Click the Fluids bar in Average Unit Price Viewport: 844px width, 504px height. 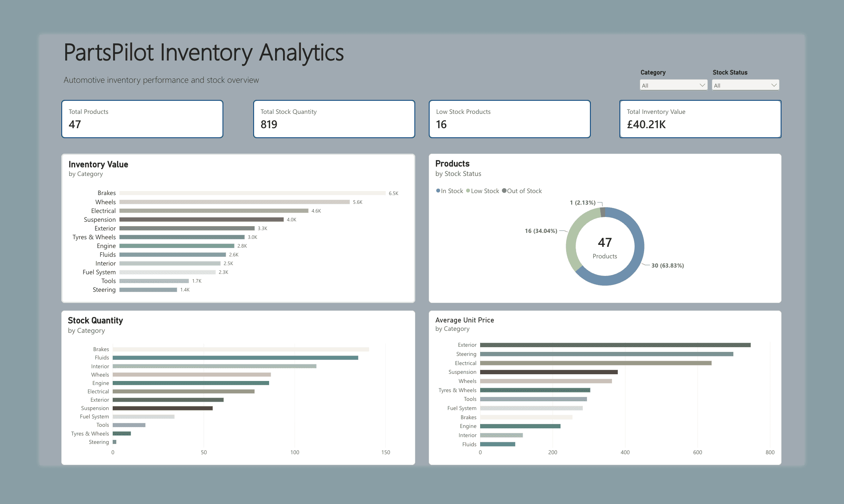click(498, 444)
